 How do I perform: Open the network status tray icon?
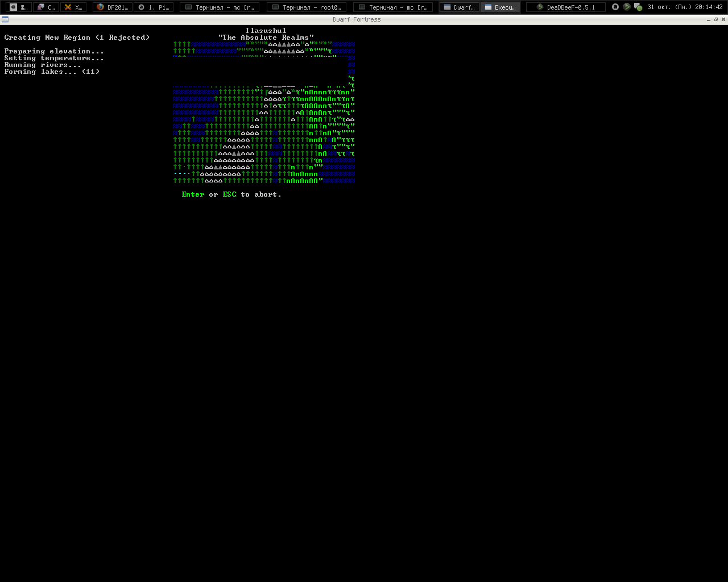click(x=638, y=7)
